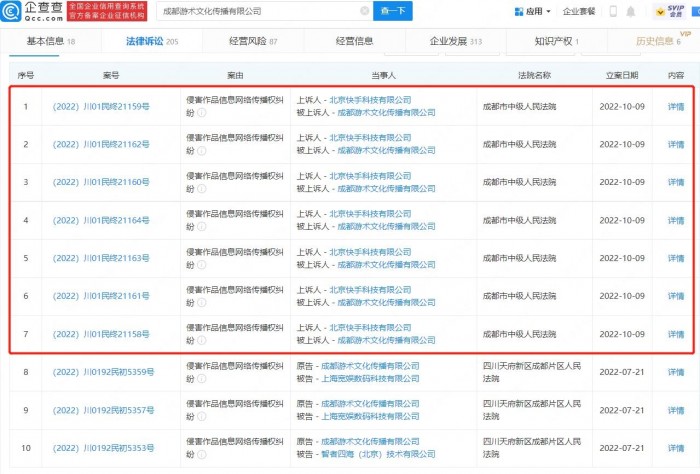This screenshot has width=700, height=474.
Task: Click the 案号 column header
Action: pos(111,75)
